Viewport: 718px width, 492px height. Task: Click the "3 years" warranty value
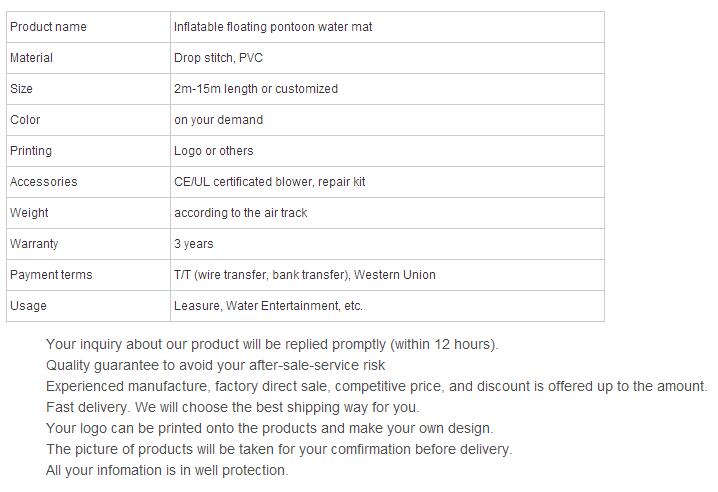[x=193, y=244]
